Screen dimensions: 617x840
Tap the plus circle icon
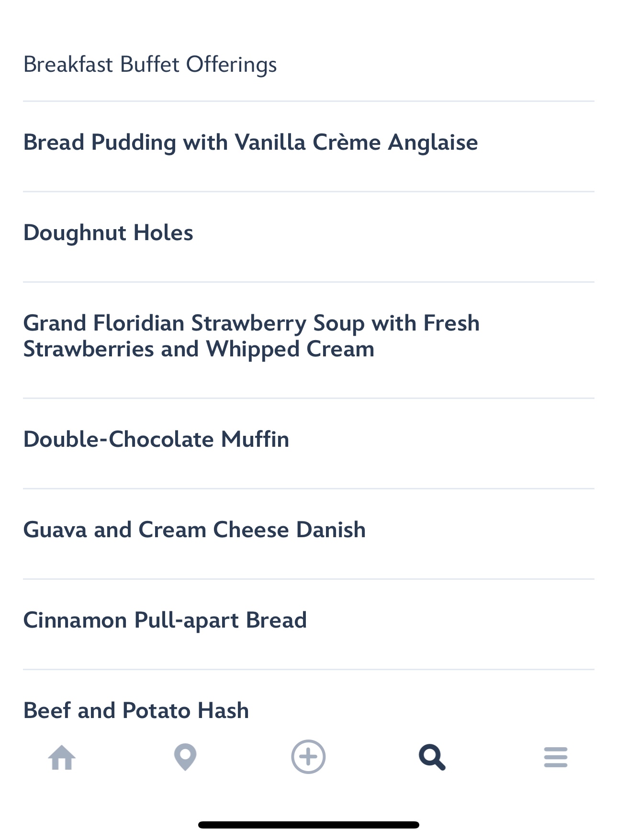(308, 757)
